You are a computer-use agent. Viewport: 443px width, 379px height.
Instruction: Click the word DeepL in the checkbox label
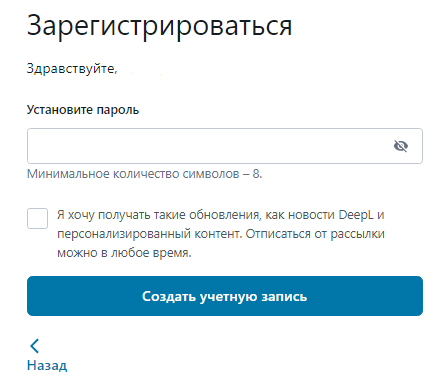(356, 215)
